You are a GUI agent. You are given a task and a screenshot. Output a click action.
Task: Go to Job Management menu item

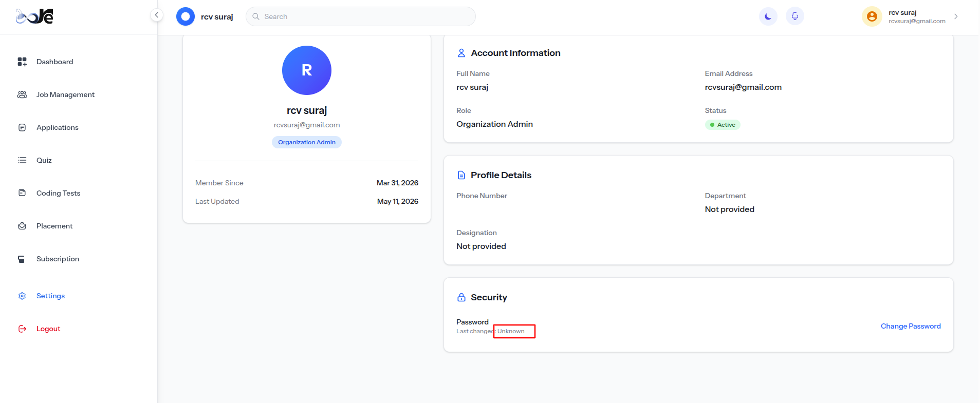click(65, 94)
